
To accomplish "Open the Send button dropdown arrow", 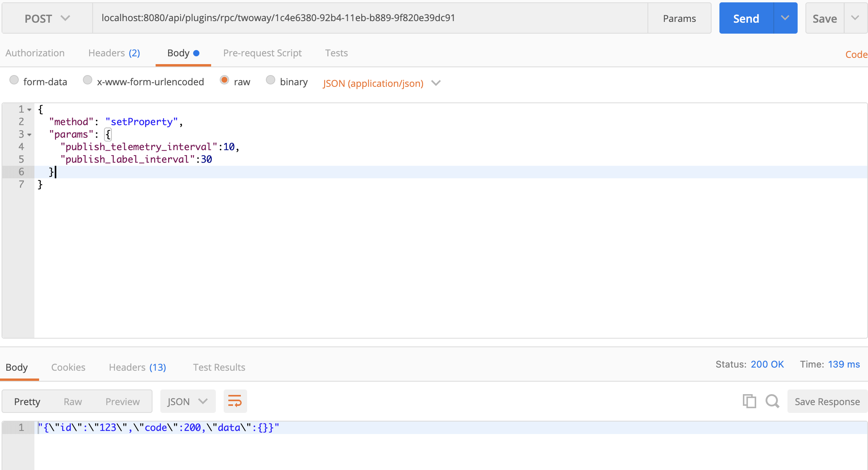I will click(x=785, y=18).
